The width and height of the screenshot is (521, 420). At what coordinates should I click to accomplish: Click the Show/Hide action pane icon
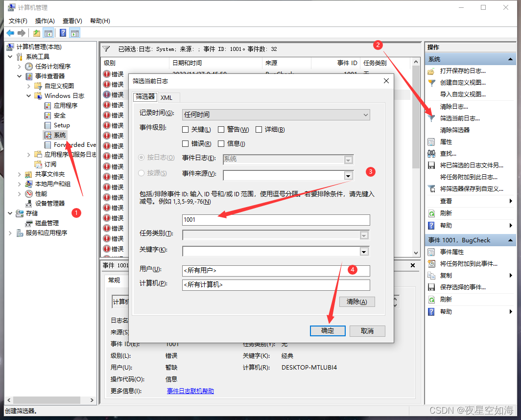pos(75,33)
